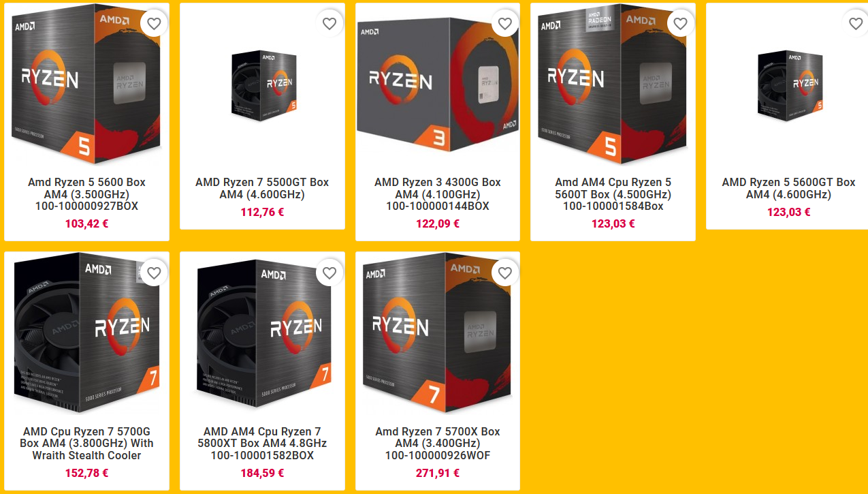Add Ryzen 7 5500GT to wishlist

329,24
